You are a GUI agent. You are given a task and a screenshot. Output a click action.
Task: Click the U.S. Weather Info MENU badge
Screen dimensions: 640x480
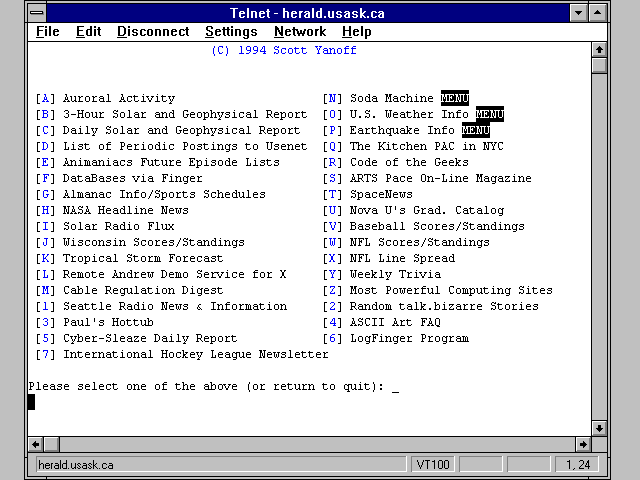(x=489, y=115)
